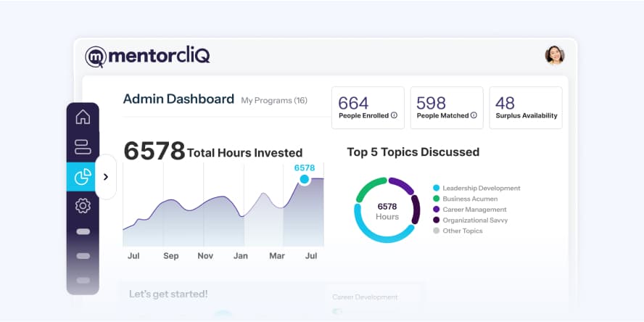Select the first pill item in the sidebar
The height and width of the screenshot is (322, 644).
83,232
